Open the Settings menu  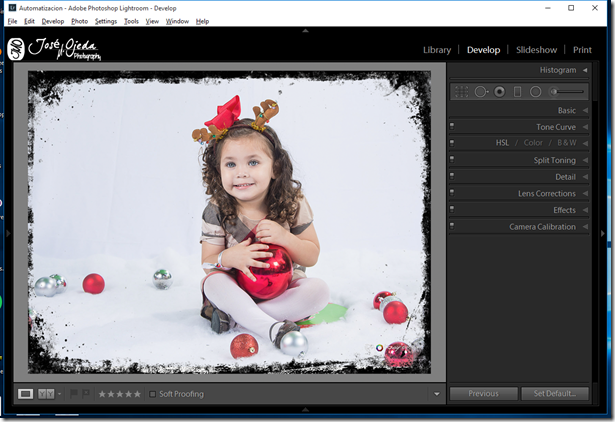[106, 21]
